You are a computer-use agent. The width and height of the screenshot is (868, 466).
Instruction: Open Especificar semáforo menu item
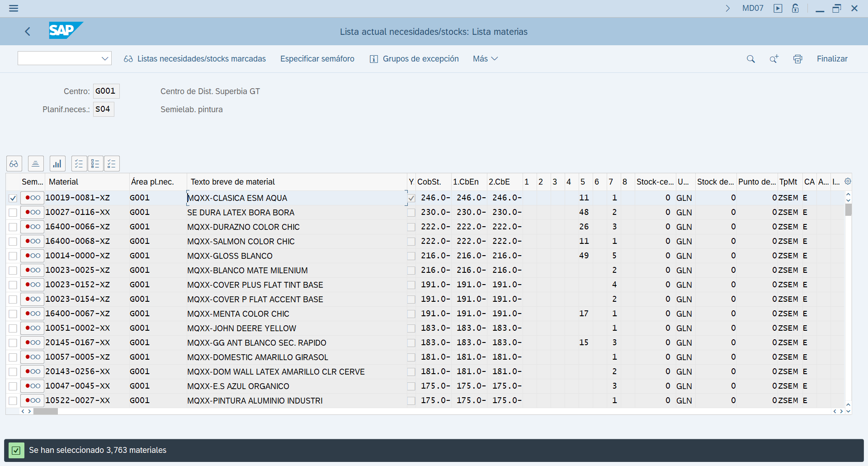click(317, 59)
